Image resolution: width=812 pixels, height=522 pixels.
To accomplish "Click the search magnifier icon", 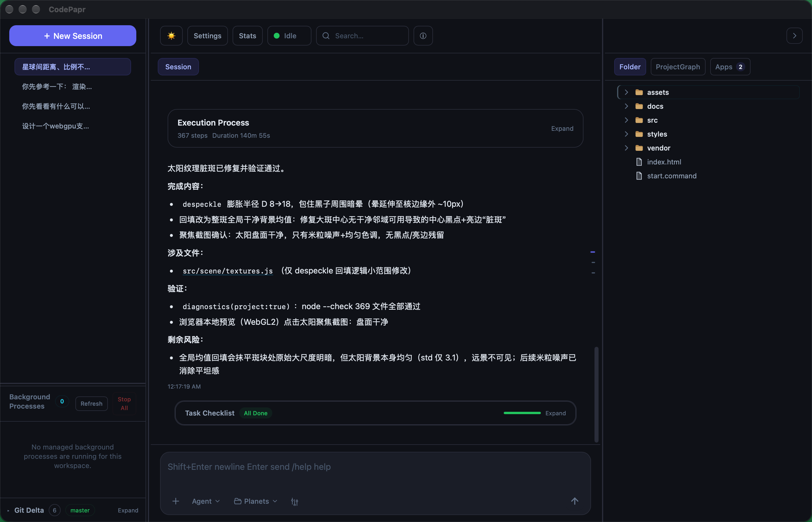I will pyautogui.click(x=326, y=36).
